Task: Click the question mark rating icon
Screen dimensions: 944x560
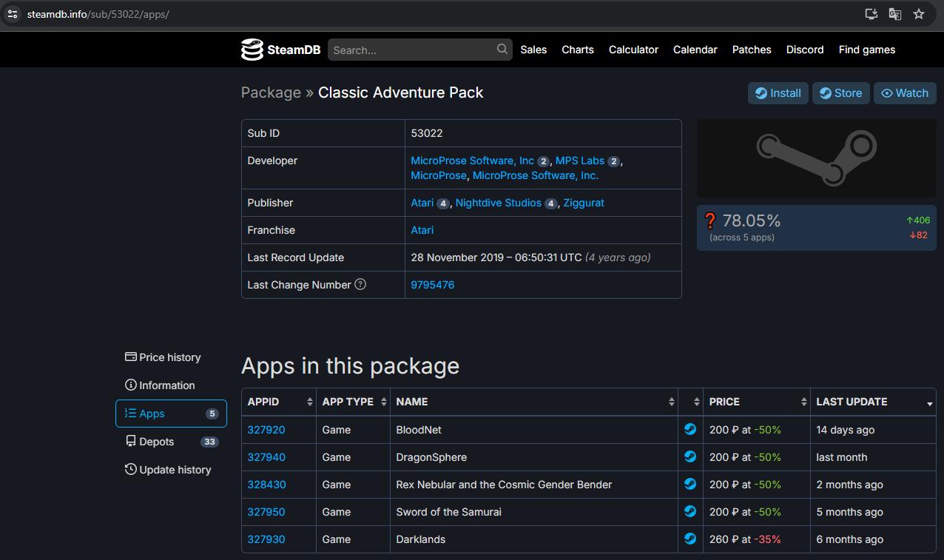Action: [x=710, y=220]
